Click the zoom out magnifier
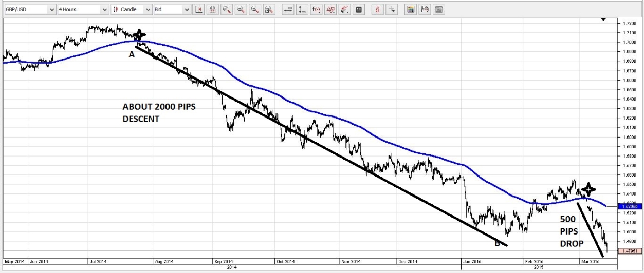 [254, 9]
